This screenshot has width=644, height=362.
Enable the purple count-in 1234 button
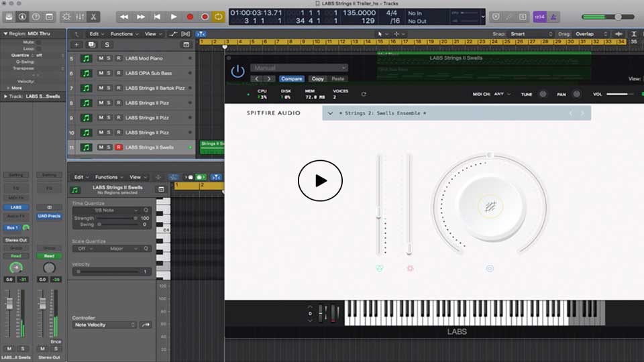coord(539,16)
